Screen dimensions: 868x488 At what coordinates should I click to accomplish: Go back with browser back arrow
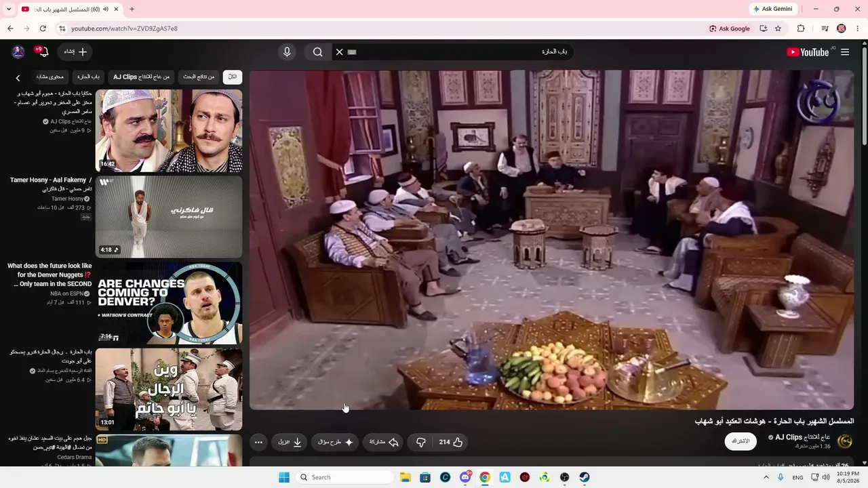10,28
